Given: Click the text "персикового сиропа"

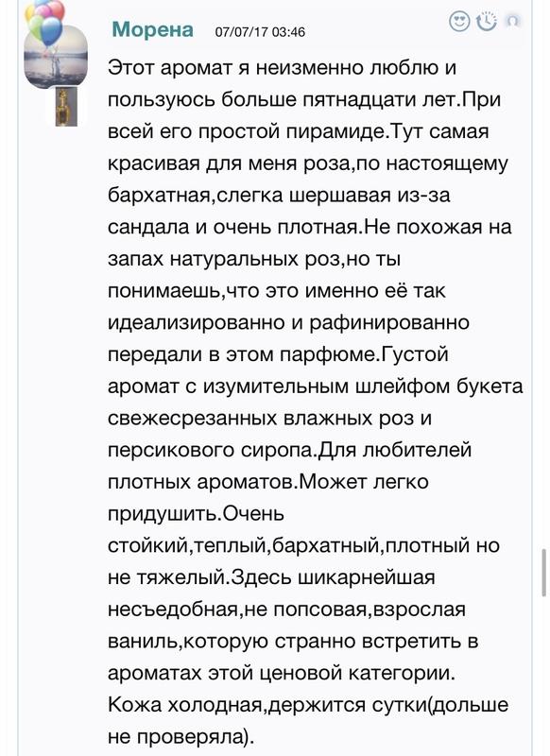Looking at the screenshot, I should click(x=212, y=450).
